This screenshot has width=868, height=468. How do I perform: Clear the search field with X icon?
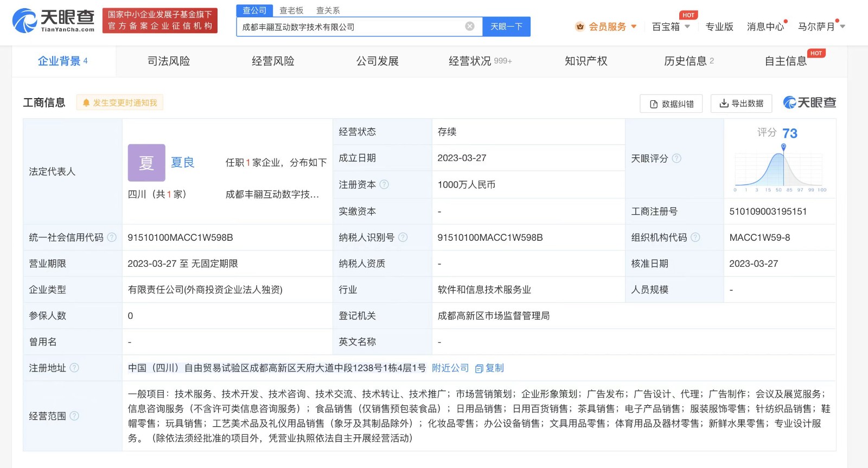tap(470, 27)
